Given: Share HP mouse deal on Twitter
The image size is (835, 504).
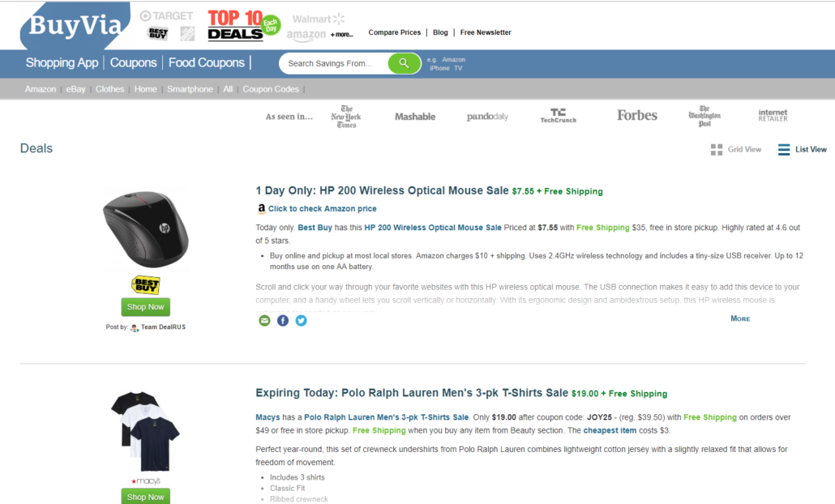Looking at the screenshot, I should click(301, 320).
